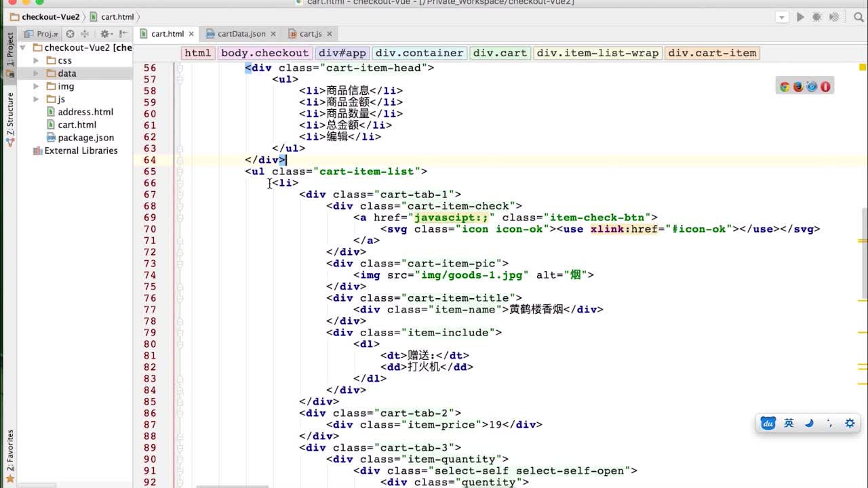The width and height of the screenshot is (868, 488).
Task: Close the cart.html editor tab
Action: click(x=191, y=34)
